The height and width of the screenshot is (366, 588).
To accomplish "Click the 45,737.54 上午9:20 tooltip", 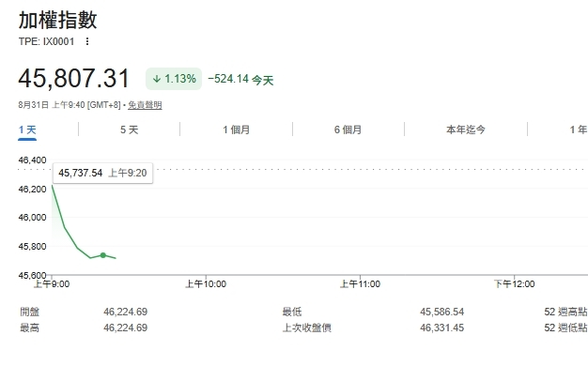I will click(x=102, y=173).
